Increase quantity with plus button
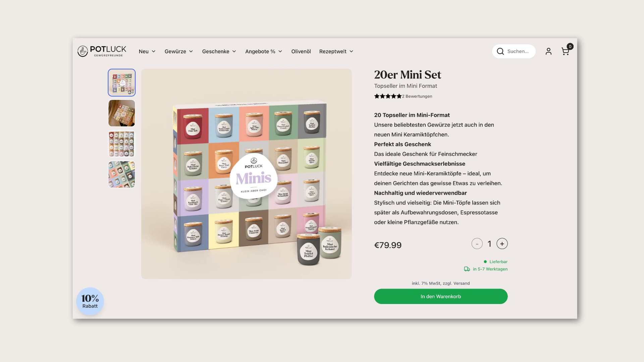644x362 pixels. point(502,244)
